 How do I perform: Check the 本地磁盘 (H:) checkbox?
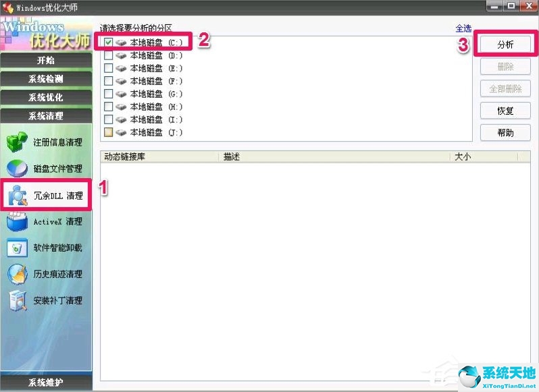click(x=108, y=107)
